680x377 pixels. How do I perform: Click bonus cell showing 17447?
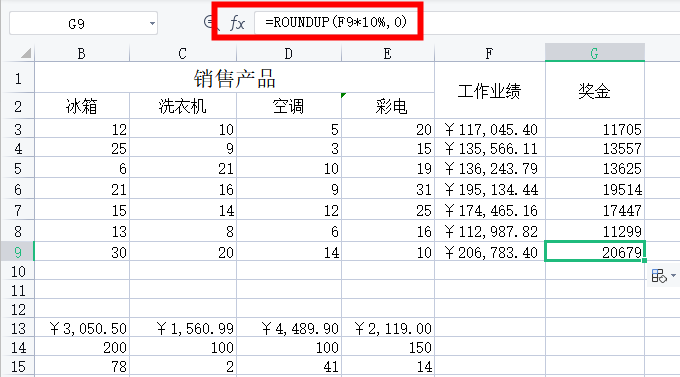pyautogui.click(x=595, y=210)
